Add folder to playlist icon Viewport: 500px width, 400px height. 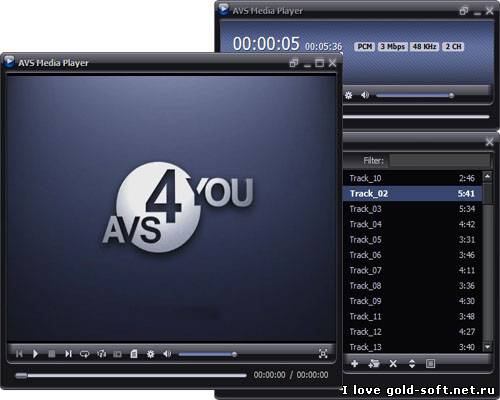pyautogui.click(x=374, y=364)
